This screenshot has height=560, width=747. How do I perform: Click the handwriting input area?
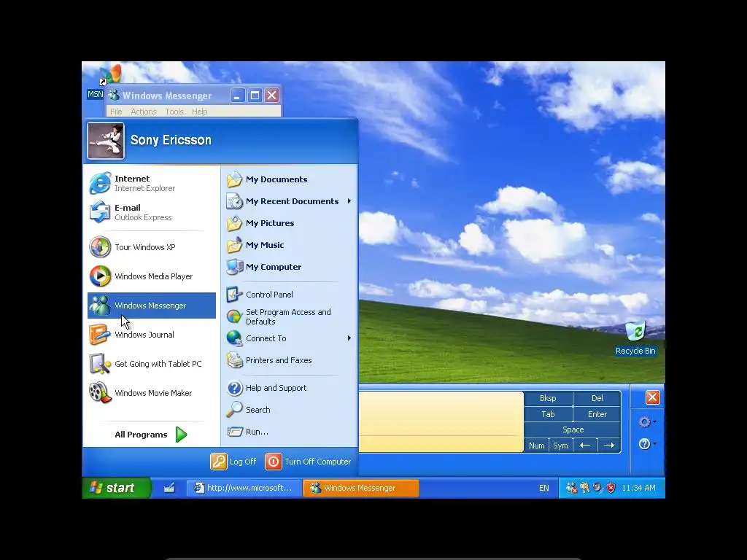click(x=441, y=421)
